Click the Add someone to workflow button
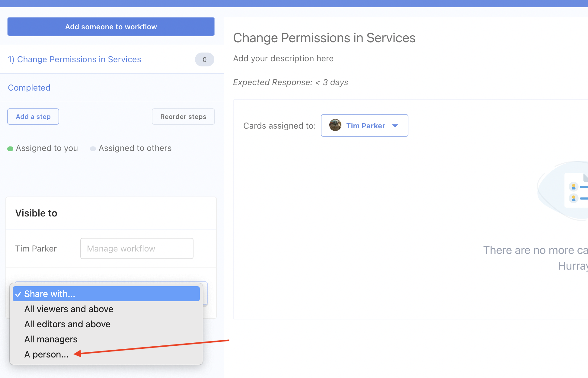This screenshot has width=588, height=378. [111, 27]
